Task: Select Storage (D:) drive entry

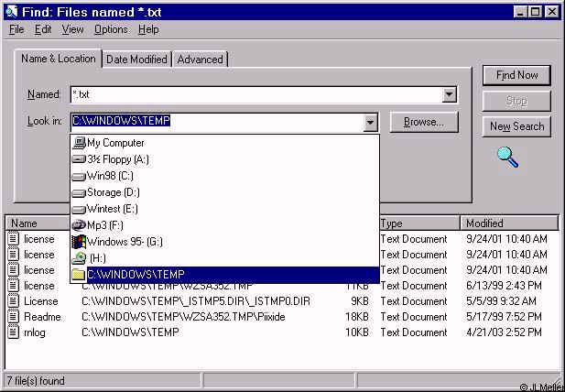Action: pyautogui.click(x=224, y=192)
